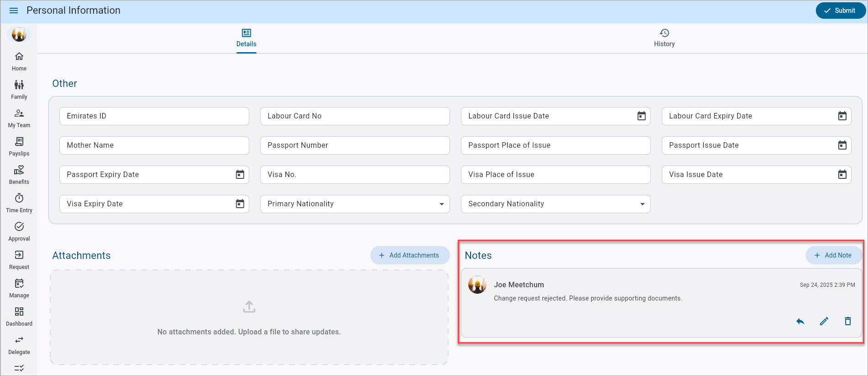Open the Benefits sidebar item

pyautogui.click(x=19, y=175)
